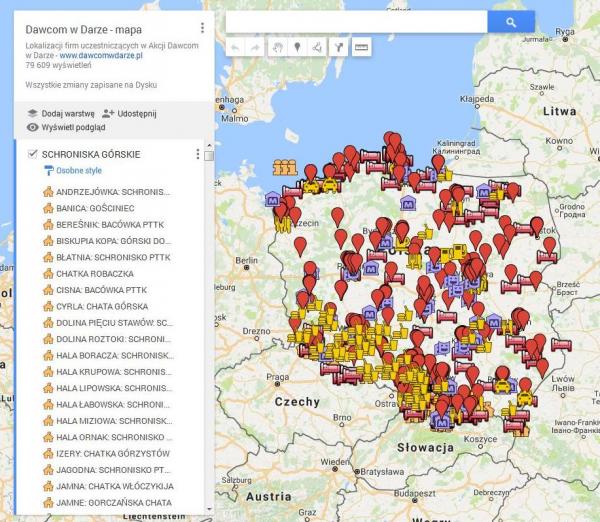
Task: Click the red marker south of Szczecin label
Action: [300, 246]
